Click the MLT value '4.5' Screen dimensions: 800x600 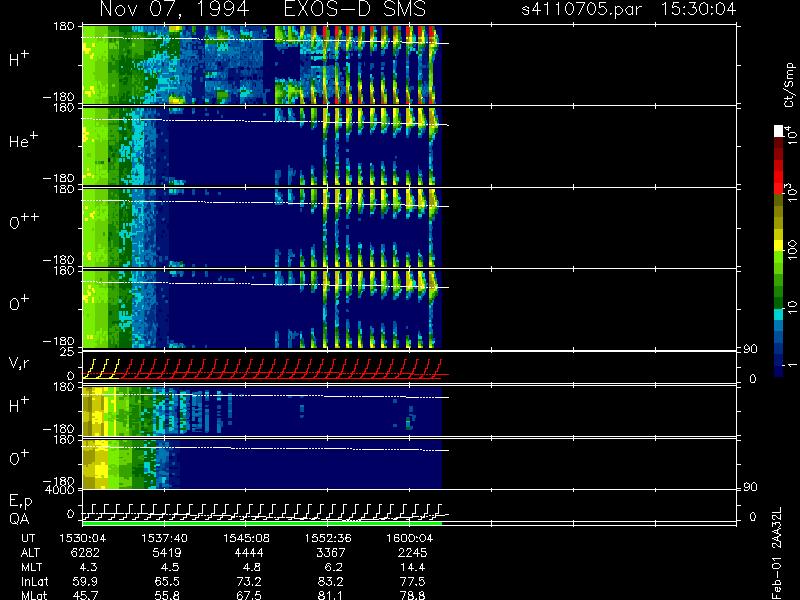[170, 567]
